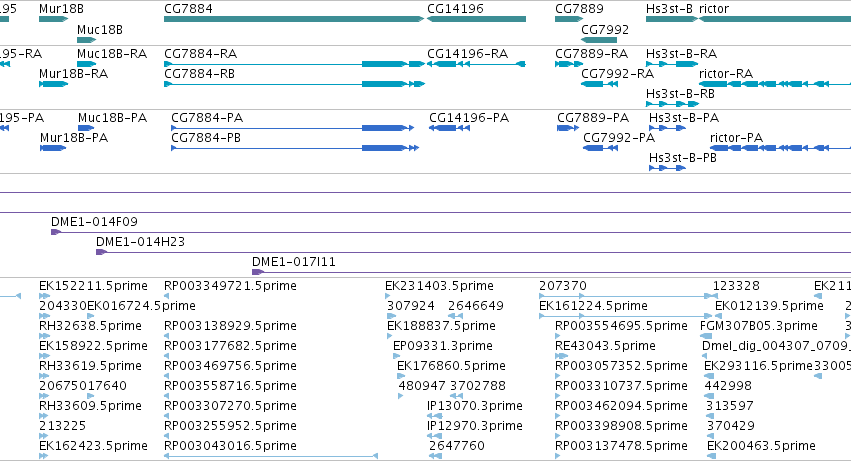This screenshot has width=851, height=461.
Task: Select protein rictor-PA label
Action: click(736, 138)
